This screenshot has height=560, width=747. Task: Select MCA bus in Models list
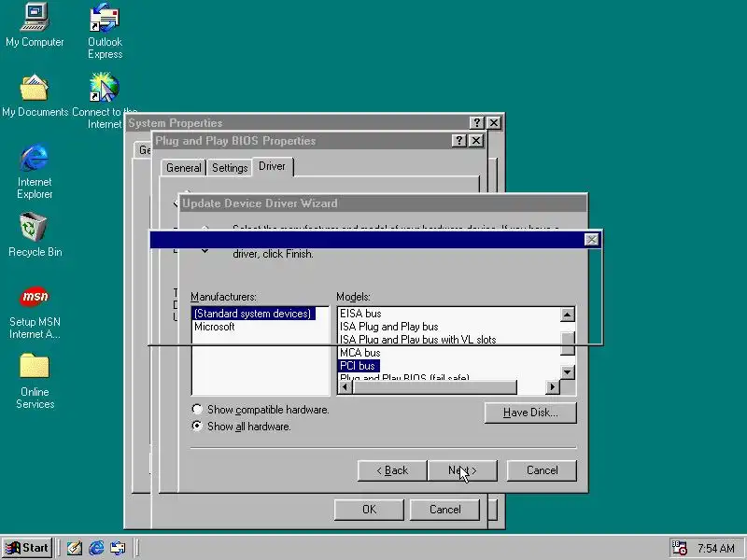point(360,353)
